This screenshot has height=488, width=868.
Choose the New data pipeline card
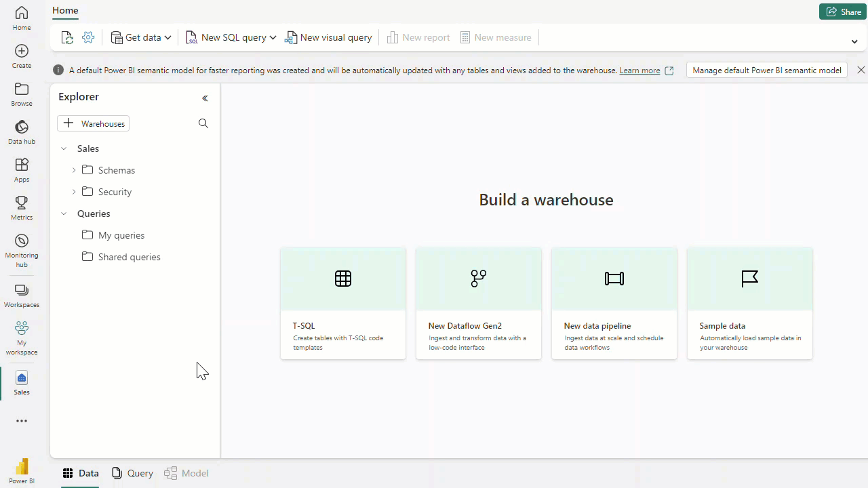coord(614,304)
